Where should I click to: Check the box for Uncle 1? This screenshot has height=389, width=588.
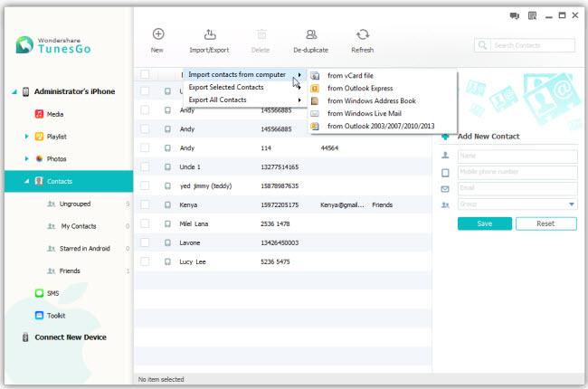click(x=145, y=166)
